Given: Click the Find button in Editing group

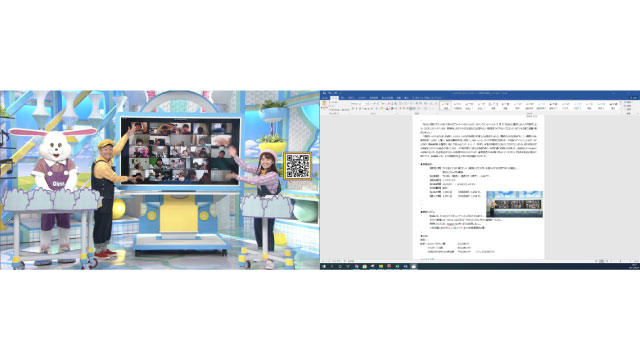Looking at the screenshot, I should [x=628, y=102].
